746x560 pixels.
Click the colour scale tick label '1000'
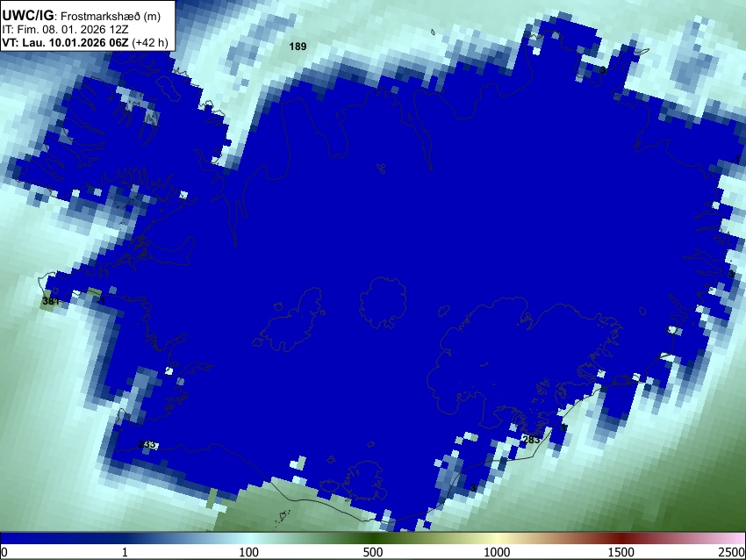(x=497, y=552)
